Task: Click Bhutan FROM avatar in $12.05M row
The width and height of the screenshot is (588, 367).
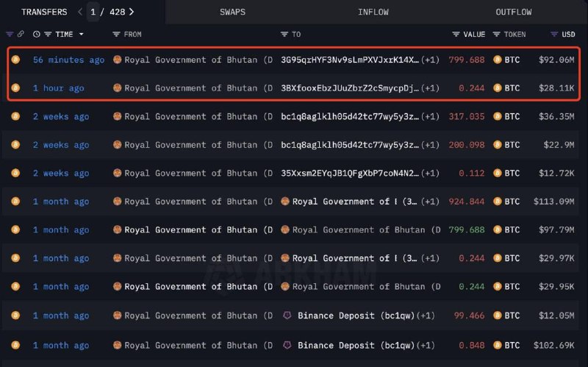Action: point(118,316)
